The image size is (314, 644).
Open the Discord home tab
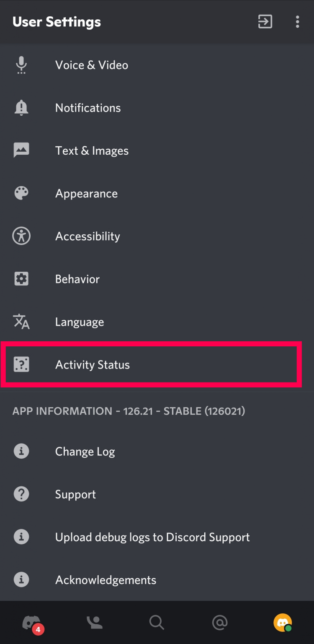coord(31,622)
